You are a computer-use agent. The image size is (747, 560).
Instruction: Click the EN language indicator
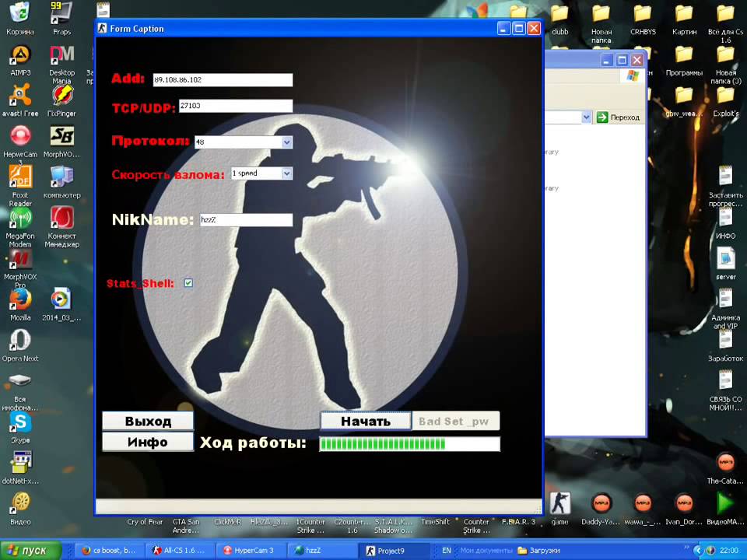tap(447, 551)
